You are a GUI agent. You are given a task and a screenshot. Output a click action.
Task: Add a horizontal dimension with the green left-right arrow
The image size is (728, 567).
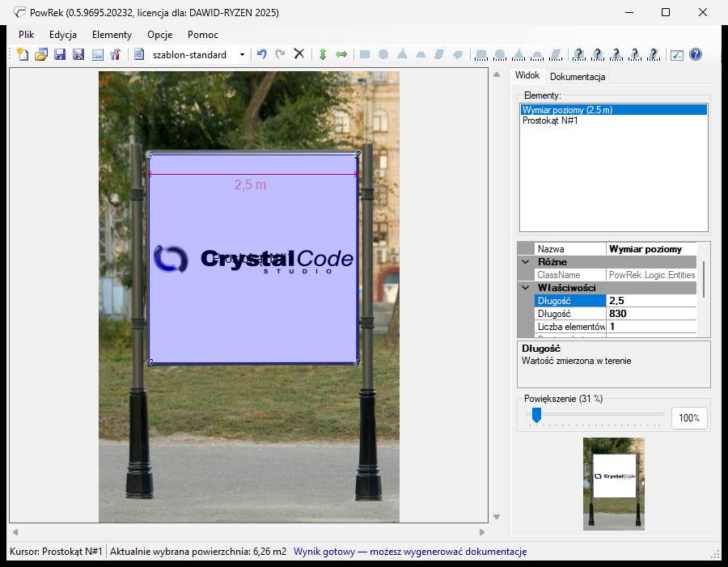(x=341, y=54)
